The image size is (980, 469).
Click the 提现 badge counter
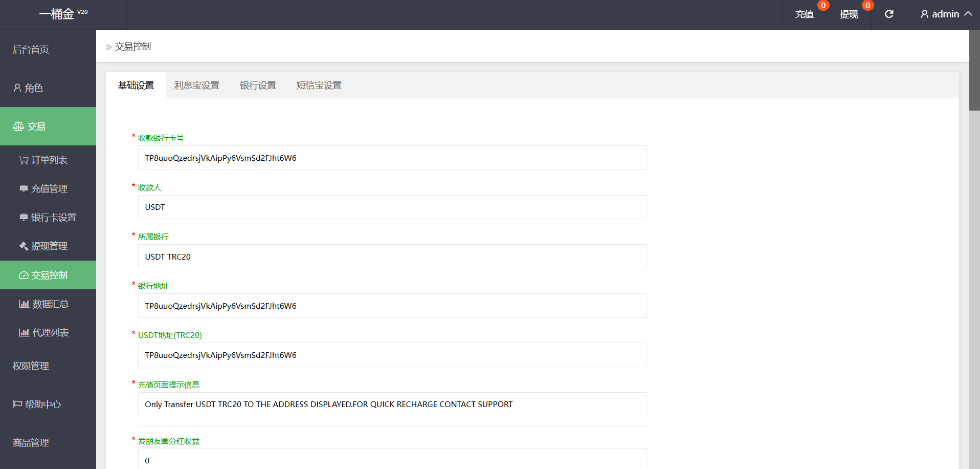[x=867, y=6]
